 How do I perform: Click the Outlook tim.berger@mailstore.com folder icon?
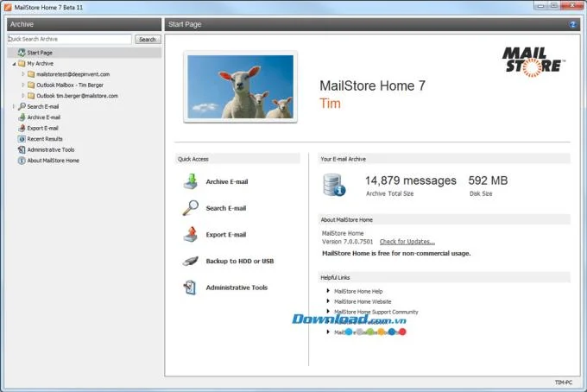31,96
